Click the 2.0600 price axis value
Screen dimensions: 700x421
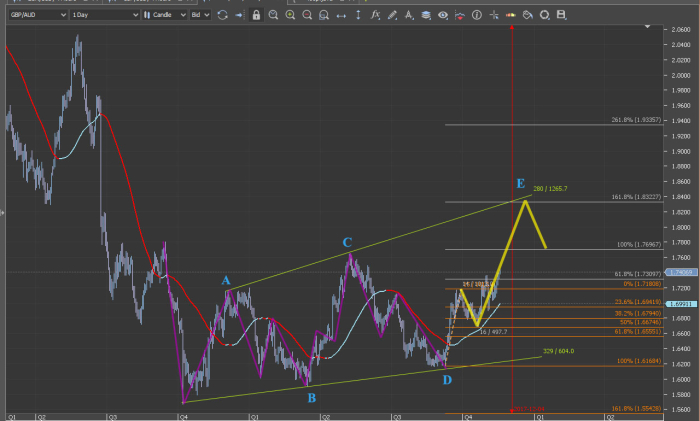click(680, 29)
